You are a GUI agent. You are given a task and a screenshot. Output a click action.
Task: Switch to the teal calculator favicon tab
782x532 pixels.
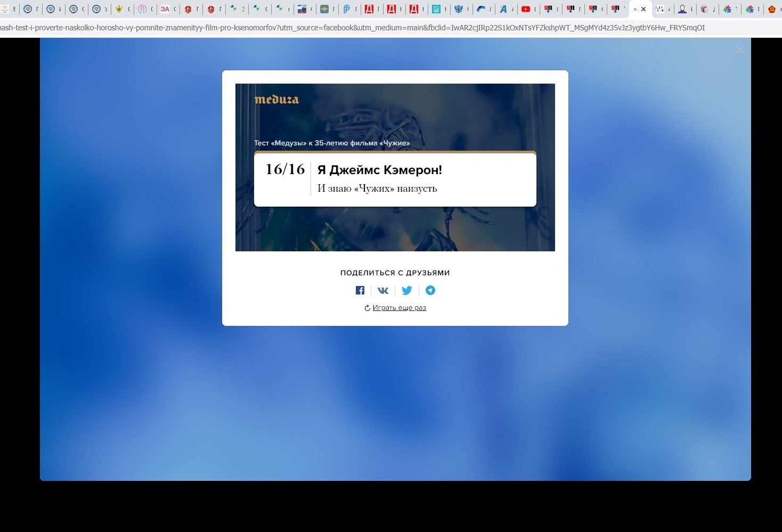(x=436, y=9)
